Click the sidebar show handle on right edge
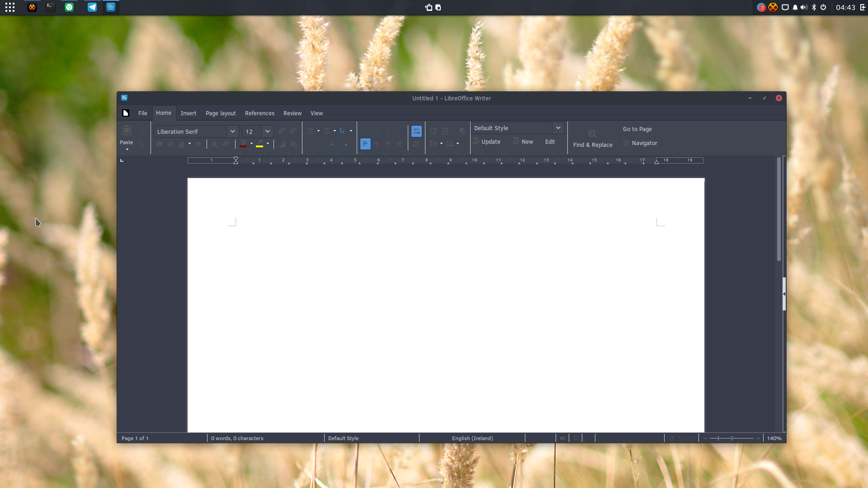This screenshot has width=868, height=488. pyautogui.click(x=784, y=294)
